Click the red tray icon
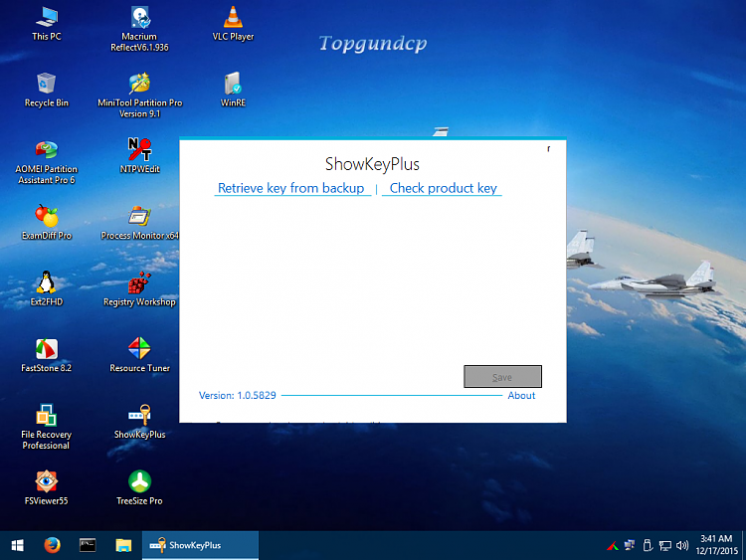 point(613,546)
